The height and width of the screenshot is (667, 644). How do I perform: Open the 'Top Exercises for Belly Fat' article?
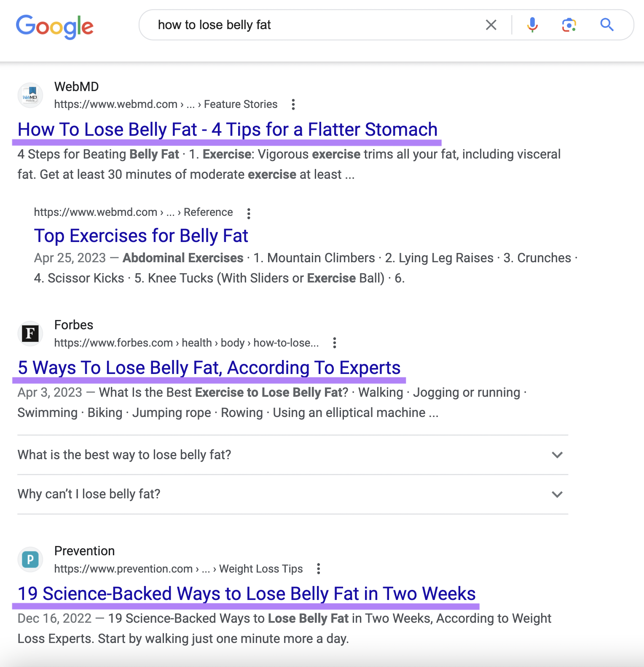141,236
